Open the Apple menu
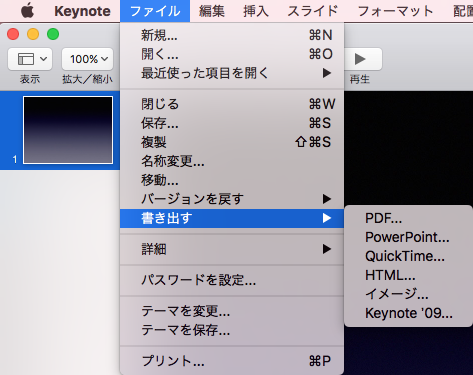Viewport: 473px width, 375px height. click(x=27, y=11)
